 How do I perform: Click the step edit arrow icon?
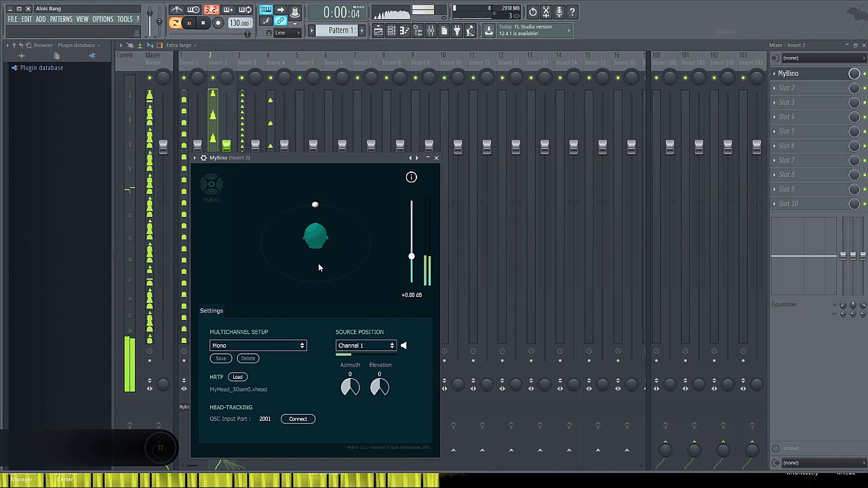281,9
